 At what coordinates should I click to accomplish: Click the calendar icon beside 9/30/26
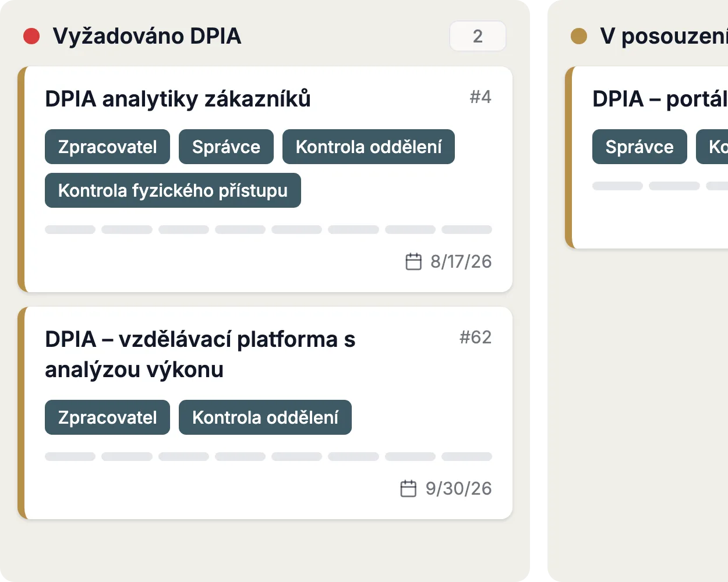click(409, 488)
